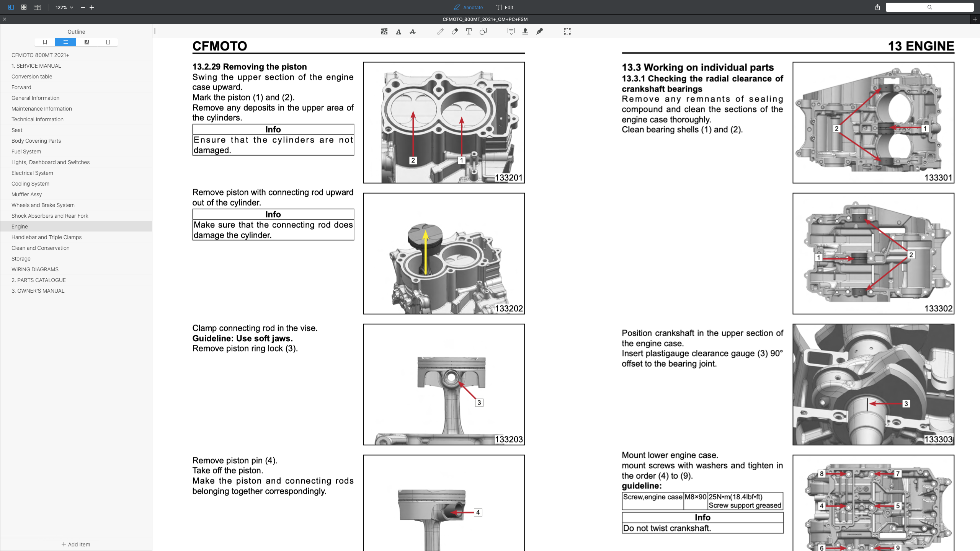
Task: Open Muffler Assy in the outline
Action: 26,194
